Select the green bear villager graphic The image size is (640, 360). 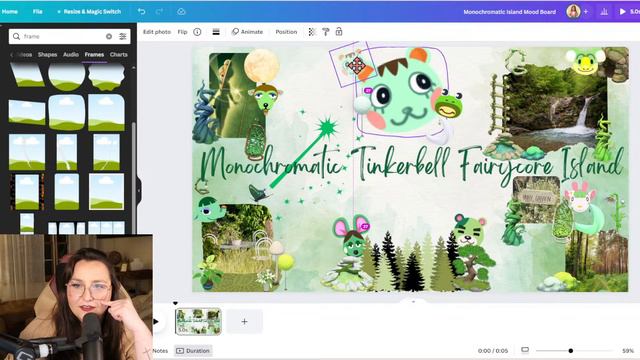(469, 231)
